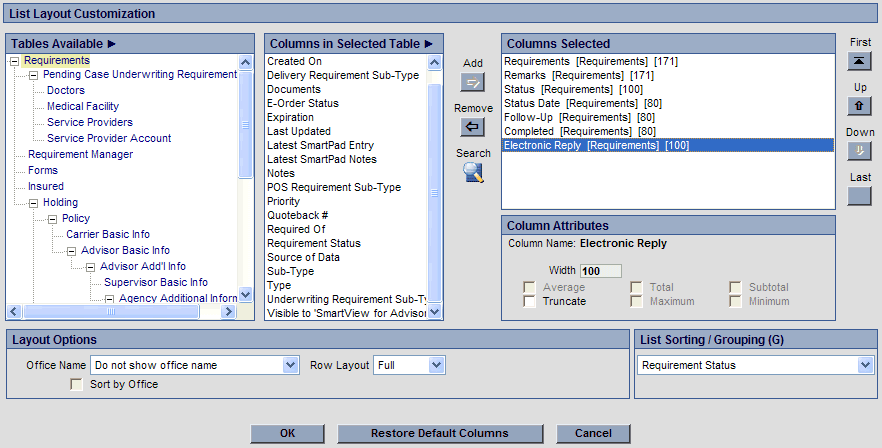Toggle the Sort by Office checkbox
Viewport: 882px width, 448px height.
pos(76,384)
